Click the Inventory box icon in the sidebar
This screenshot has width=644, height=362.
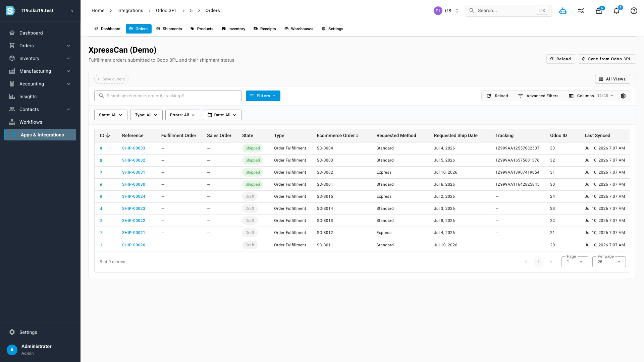12,58
